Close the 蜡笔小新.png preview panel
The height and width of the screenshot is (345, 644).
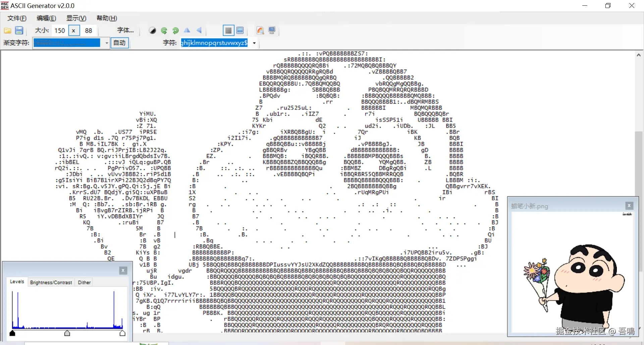tap(629, 206)
